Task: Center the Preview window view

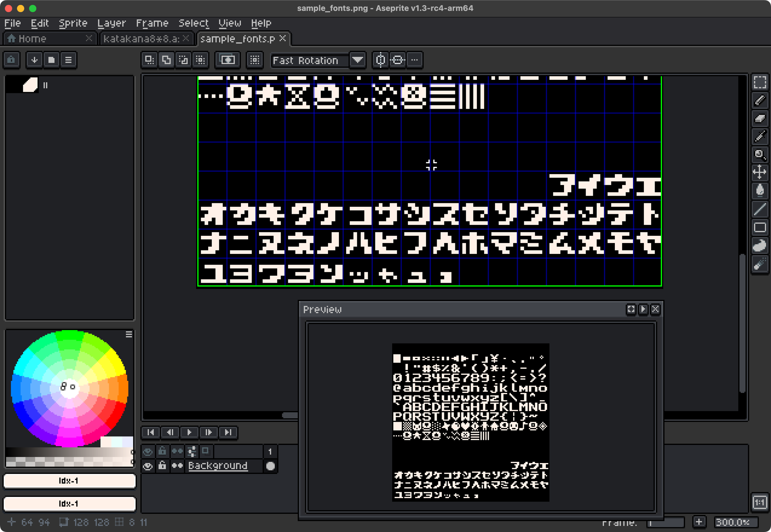Action: point(631,309)
